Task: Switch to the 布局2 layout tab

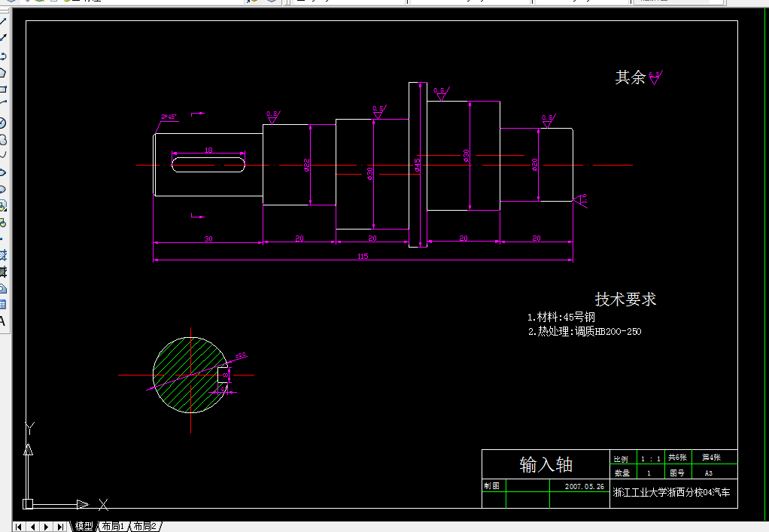Action: point(144,526)
